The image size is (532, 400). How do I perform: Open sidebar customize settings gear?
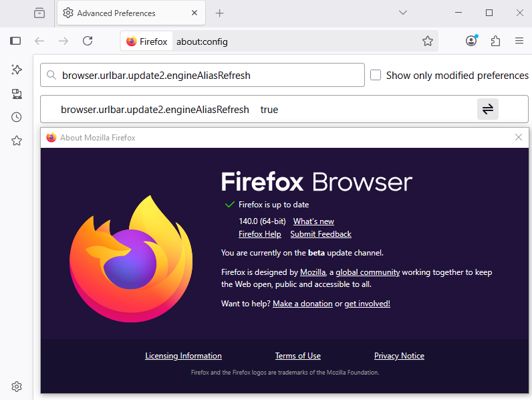pyautogui.click(x=16, y=387)
